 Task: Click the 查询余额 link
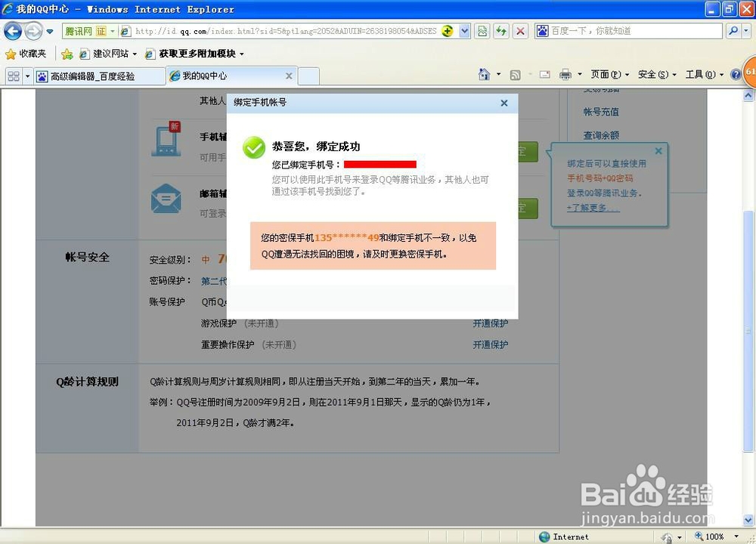(601, 135)
